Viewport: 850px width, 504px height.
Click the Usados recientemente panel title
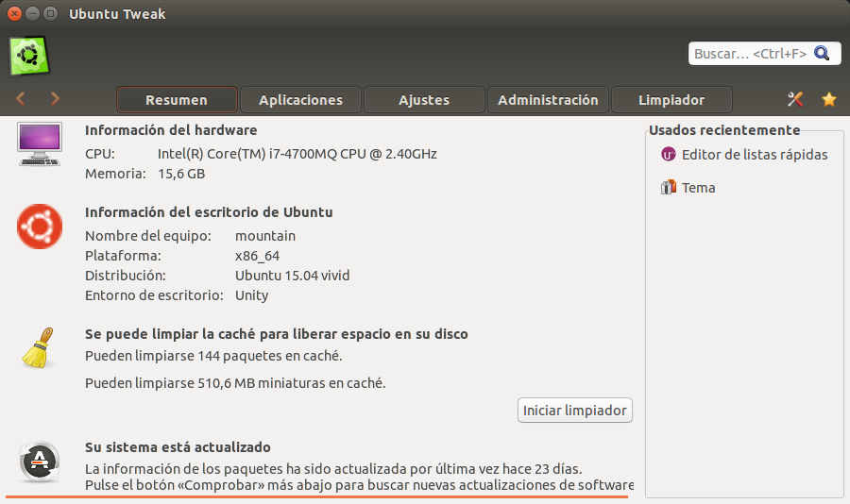[724, 130]
